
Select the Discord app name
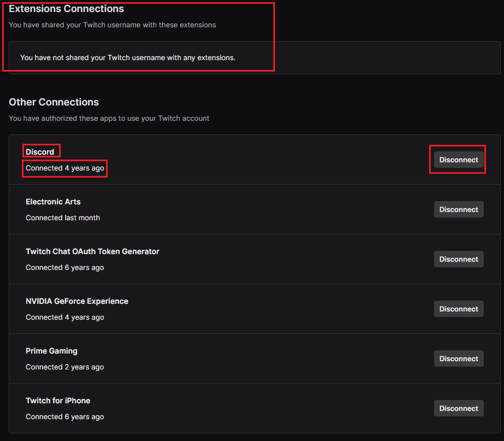click(40, 152)
